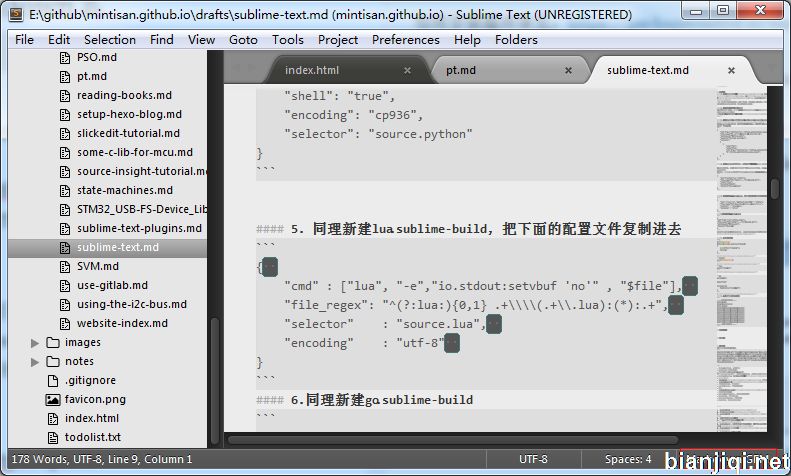Open .gitignore from the sidebar
The image size is (791, 476).
[x=90, y=380]
